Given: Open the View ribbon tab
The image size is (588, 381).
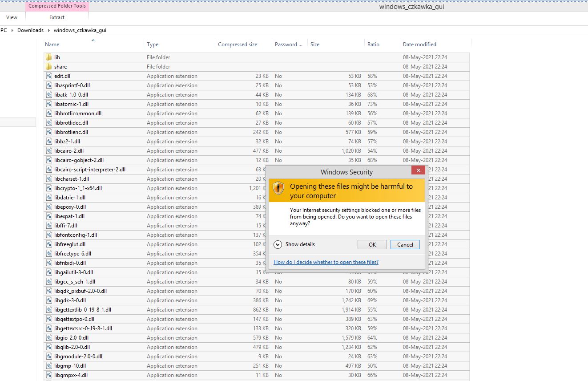Looking at the screenshot, I should tap(12, 17).
